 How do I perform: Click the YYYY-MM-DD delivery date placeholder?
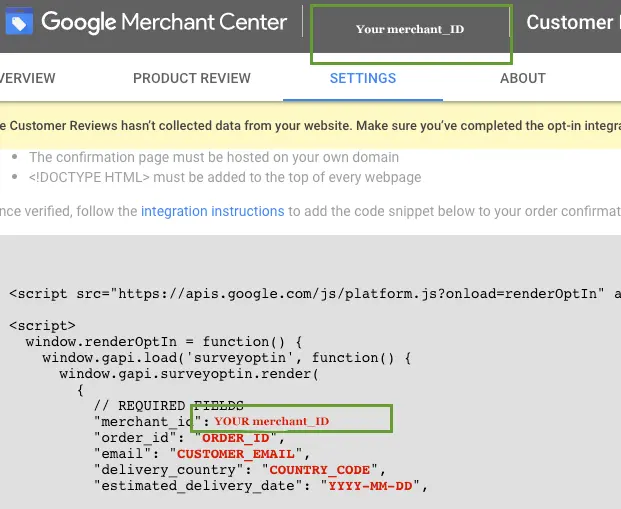click(x=370, y=486)
